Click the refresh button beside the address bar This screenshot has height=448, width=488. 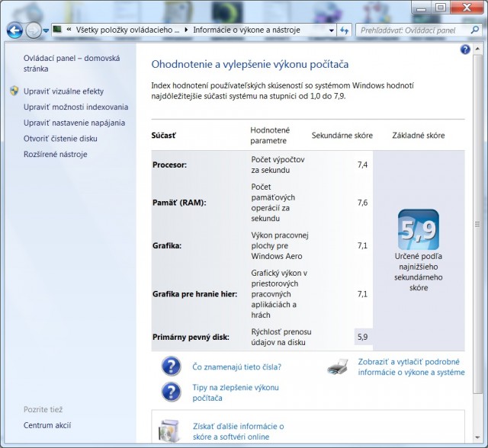click(345, 30)
